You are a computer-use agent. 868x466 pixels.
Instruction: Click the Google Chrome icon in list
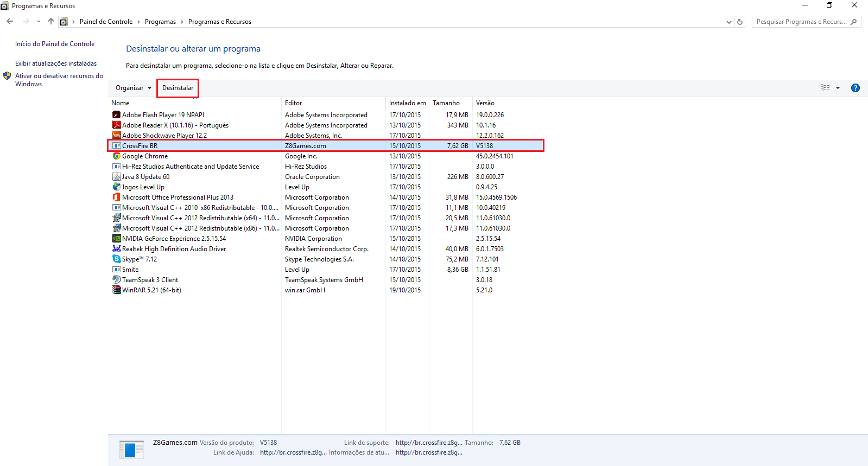(x=116, y=156)
